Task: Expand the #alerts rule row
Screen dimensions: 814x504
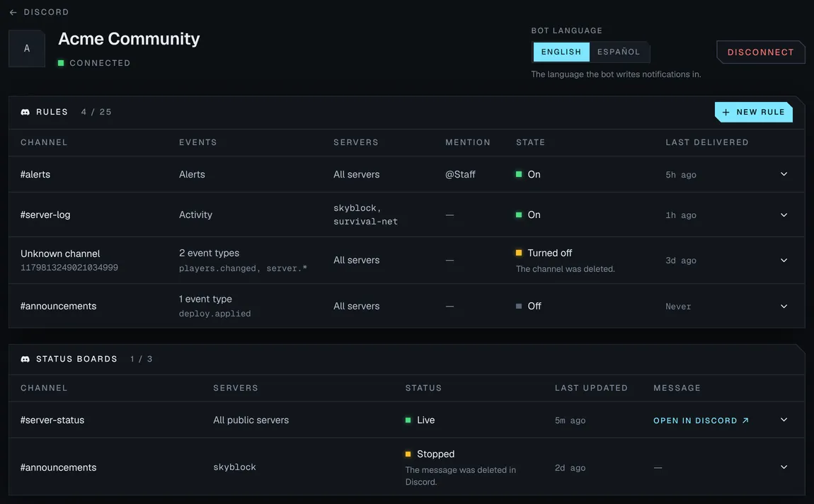Action: coord(784,174)
